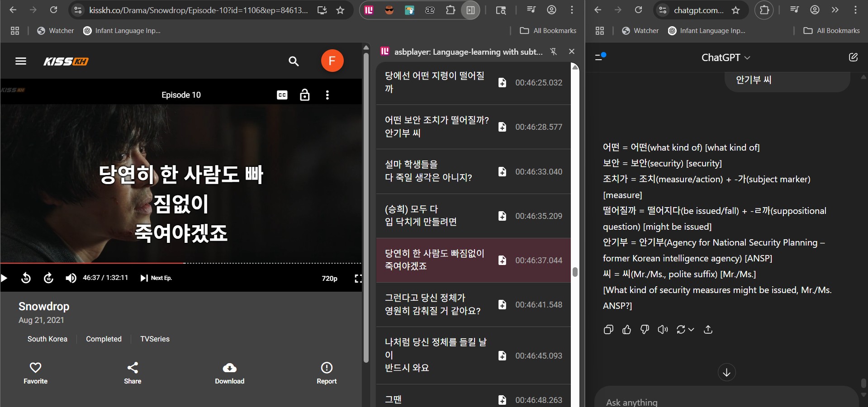
Task: Copy subtitle at 00:46:33.040
Action: (502, 171)
